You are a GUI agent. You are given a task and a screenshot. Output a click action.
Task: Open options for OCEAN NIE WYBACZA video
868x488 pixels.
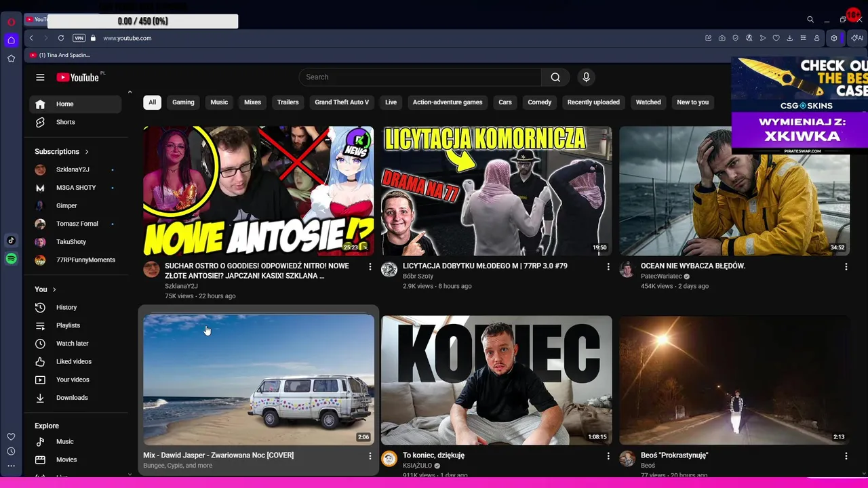point(846,267)
